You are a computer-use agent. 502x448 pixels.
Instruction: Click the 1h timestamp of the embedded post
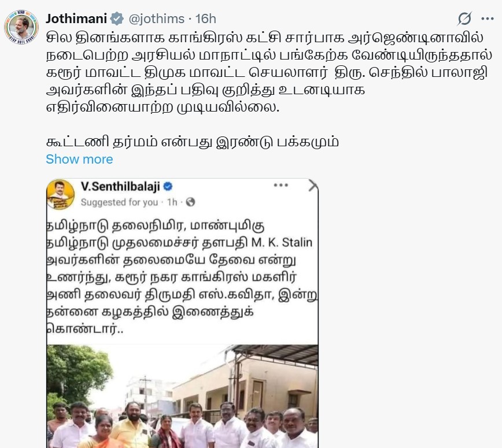[172, 202]
